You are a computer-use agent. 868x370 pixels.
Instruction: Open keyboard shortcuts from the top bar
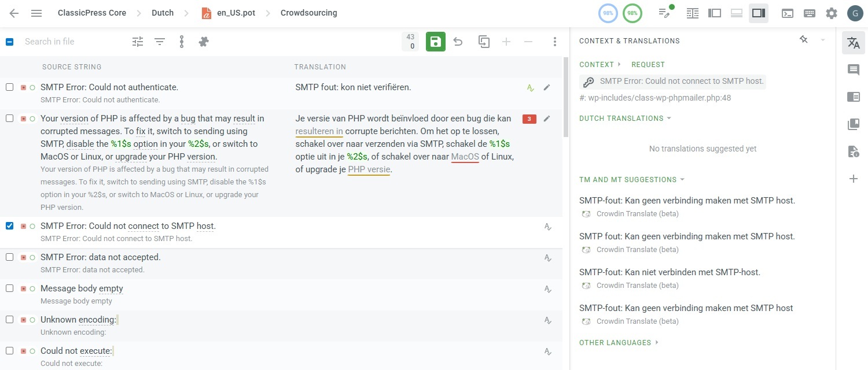(809, 13)
